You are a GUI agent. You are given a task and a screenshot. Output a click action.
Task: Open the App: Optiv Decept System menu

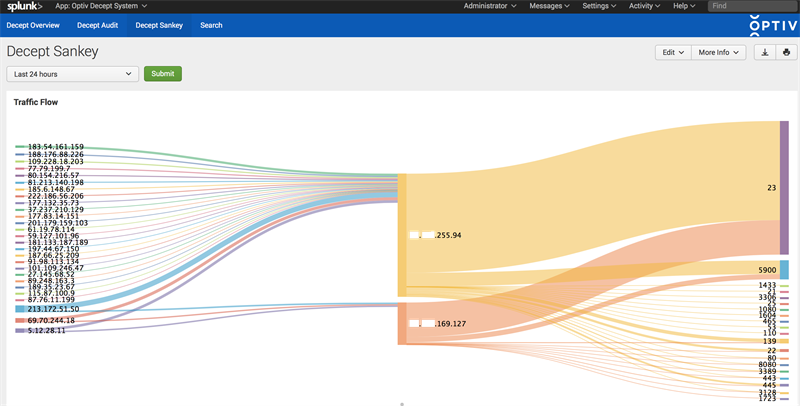coord(100,6)
